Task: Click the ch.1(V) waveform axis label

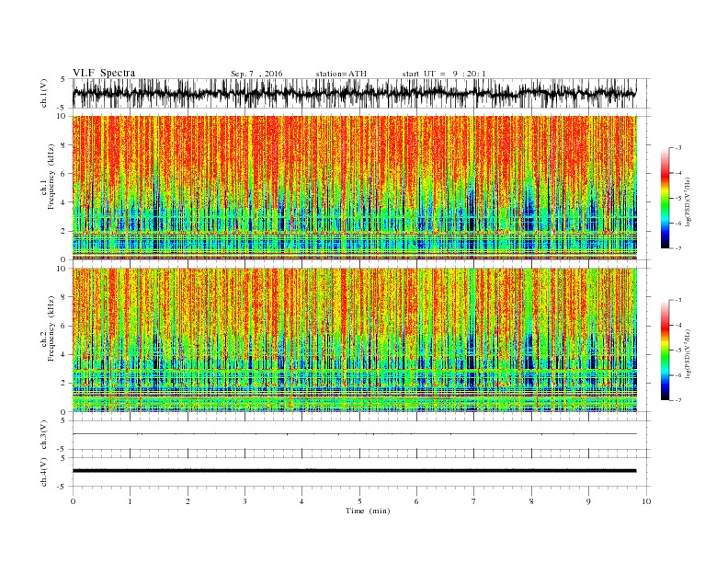Action: tap(44, 93)
